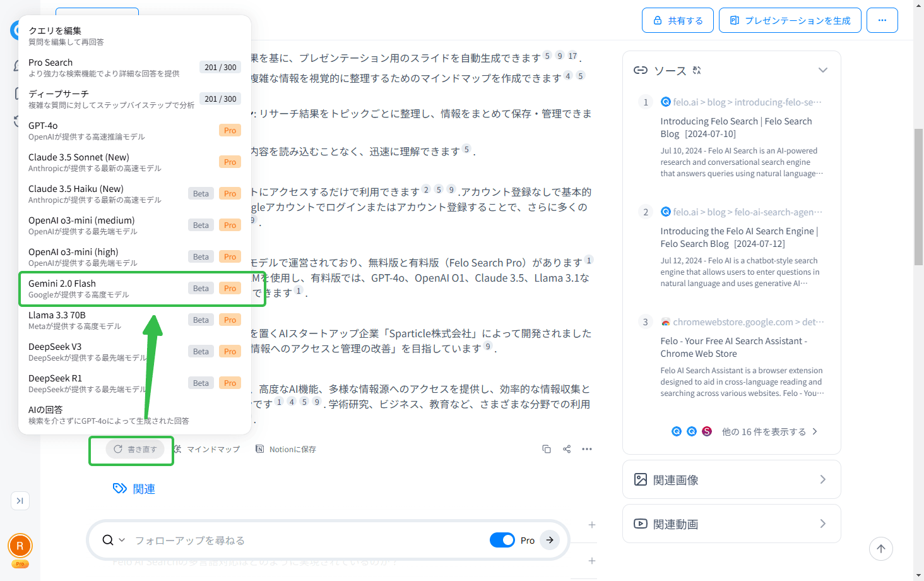Open answer's three-dot more options

click(x=587, y=449)
